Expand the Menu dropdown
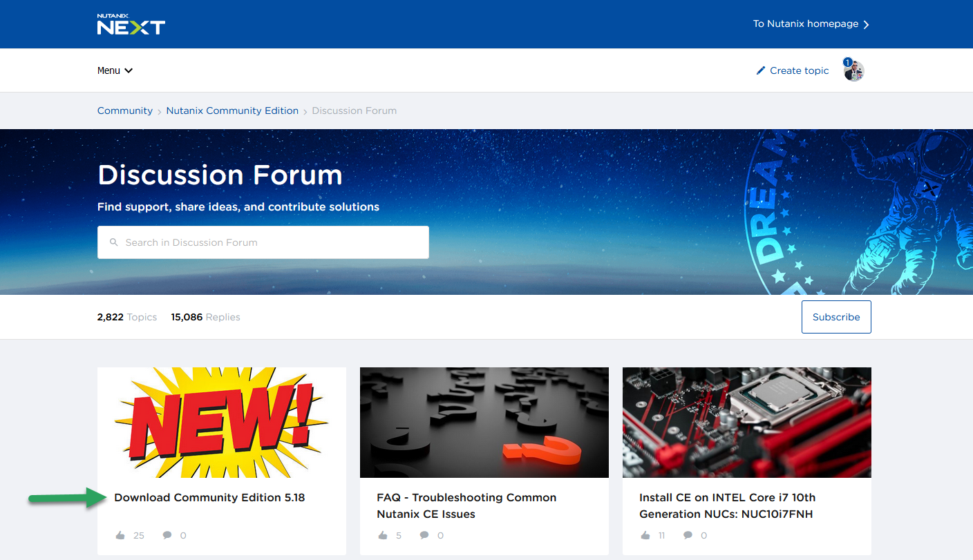Image resolution: width=973 pixels, height=560 pixels. click(x=115, y=70)
